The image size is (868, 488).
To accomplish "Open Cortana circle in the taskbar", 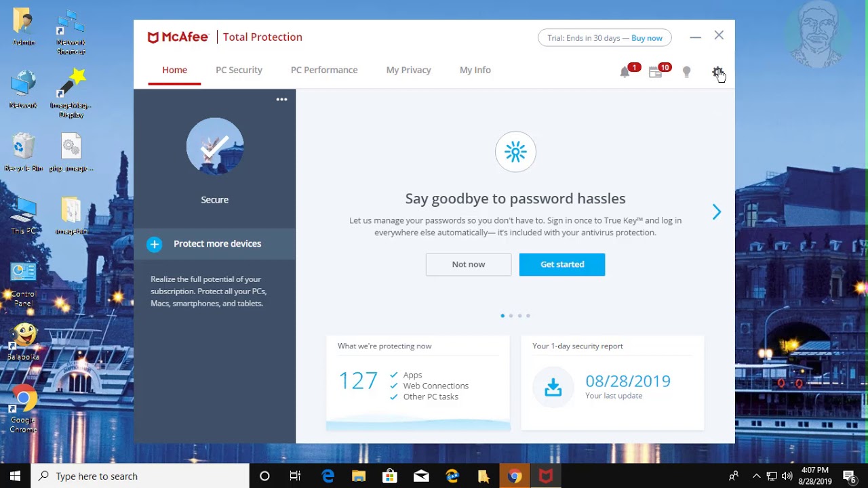I will 264,476.
